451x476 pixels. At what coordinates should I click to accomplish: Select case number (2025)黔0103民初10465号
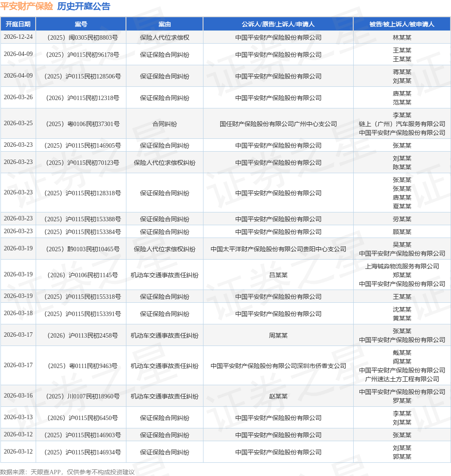point(81,249)
